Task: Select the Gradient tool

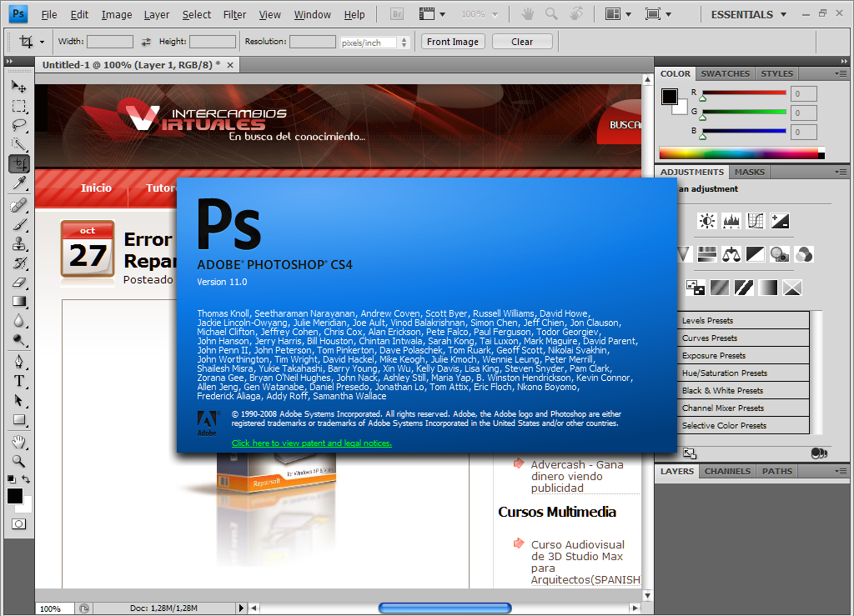Action: pyautogui.click(x=19, y=302)
